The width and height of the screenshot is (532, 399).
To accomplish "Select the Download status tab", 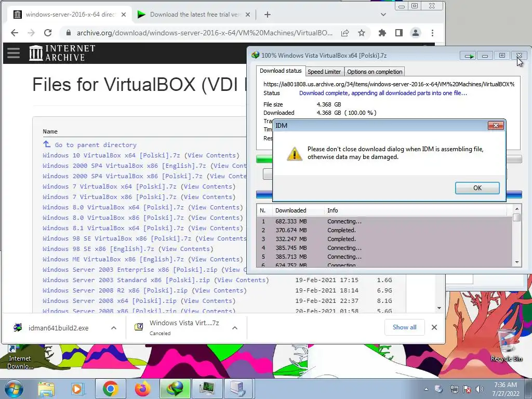I will click(x=281, y=71).
